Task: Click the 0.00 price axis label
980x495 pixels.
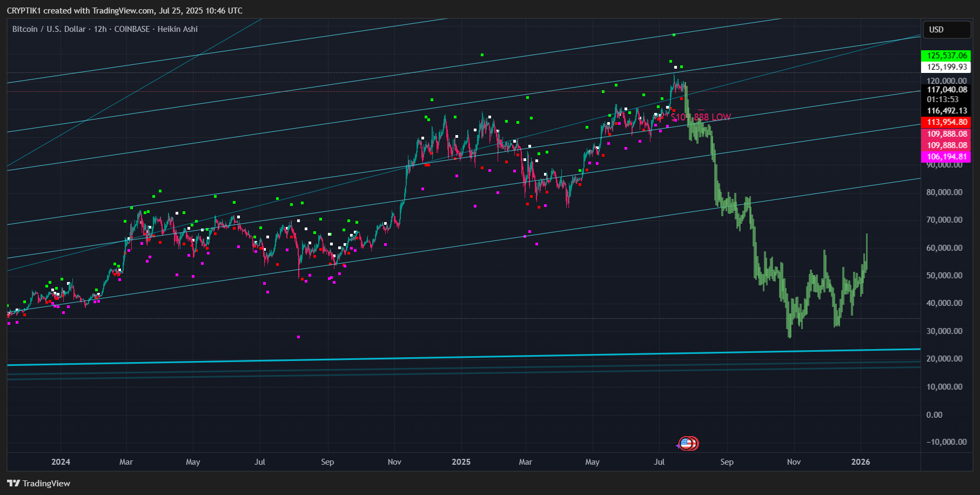Action: (x=935, y=415)
